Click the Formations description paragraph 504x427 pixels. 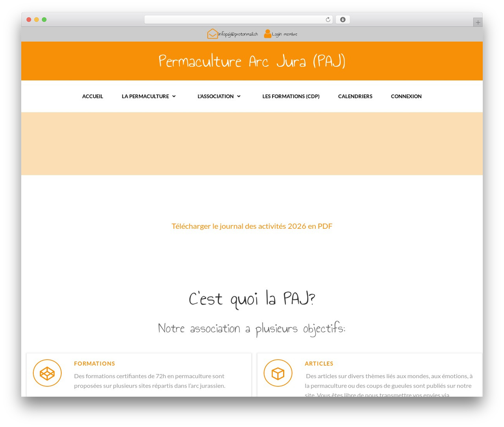pyautogui.click(x=150, y=381)
